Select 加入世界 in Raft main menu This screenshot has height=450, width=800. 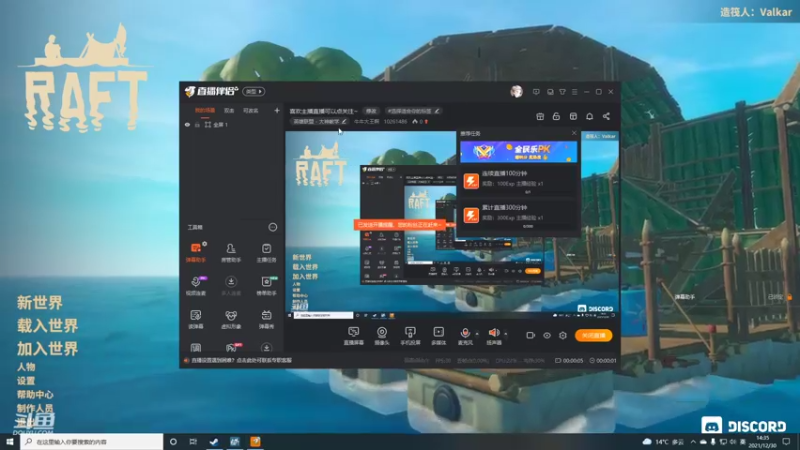(47, 348)
